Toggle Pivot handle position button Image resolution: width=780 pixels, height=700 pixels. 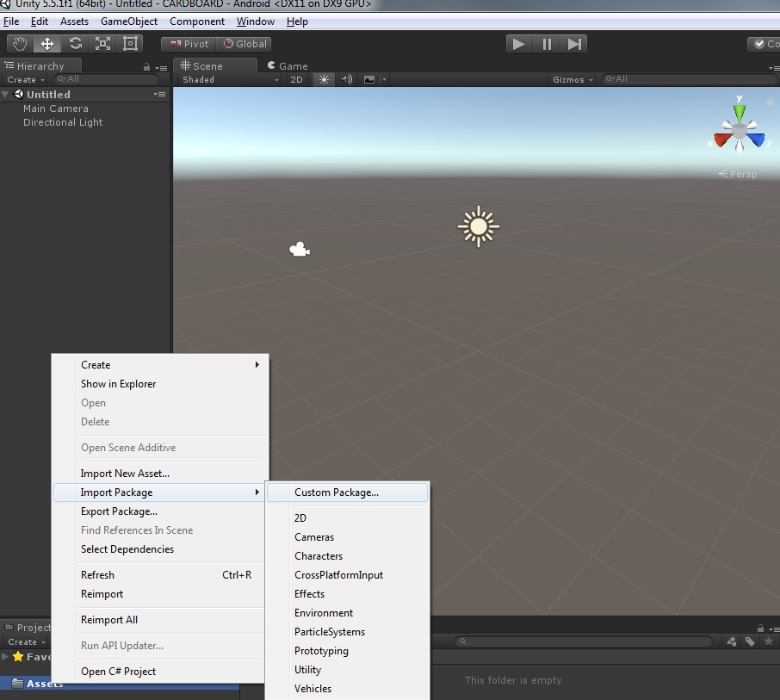[188, 44]
